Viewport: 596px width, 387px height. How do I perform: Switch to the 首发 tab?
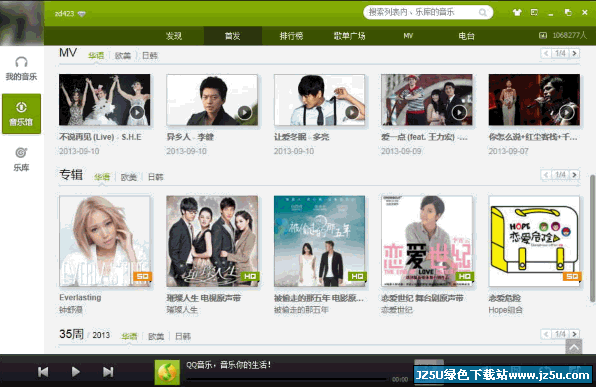coord(233,36)
